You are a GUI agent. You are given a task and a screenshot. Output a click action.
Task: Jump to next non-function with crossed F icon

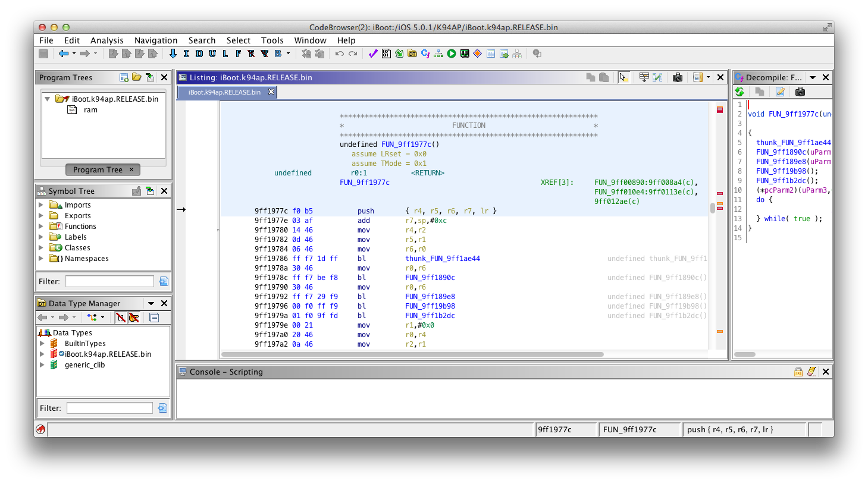252,54
